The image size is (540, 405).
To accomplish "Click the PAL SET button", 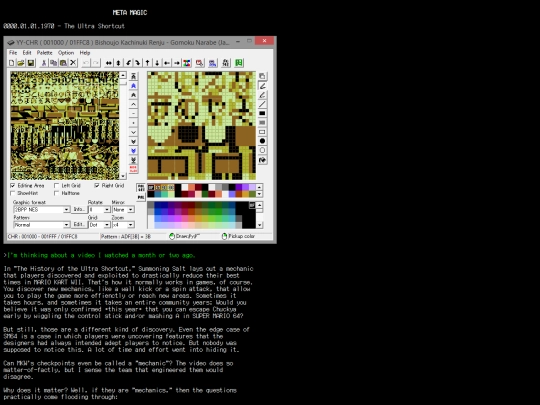I will coord(141,188).
